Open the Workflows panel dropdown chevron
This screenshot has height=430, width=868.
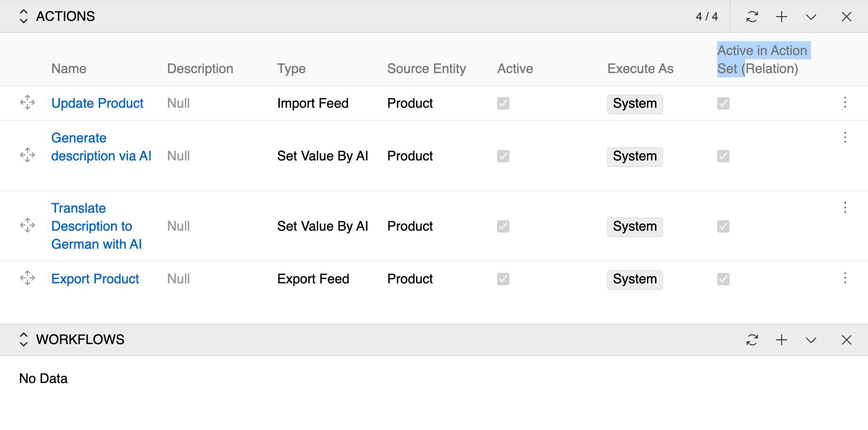[811, 340]
